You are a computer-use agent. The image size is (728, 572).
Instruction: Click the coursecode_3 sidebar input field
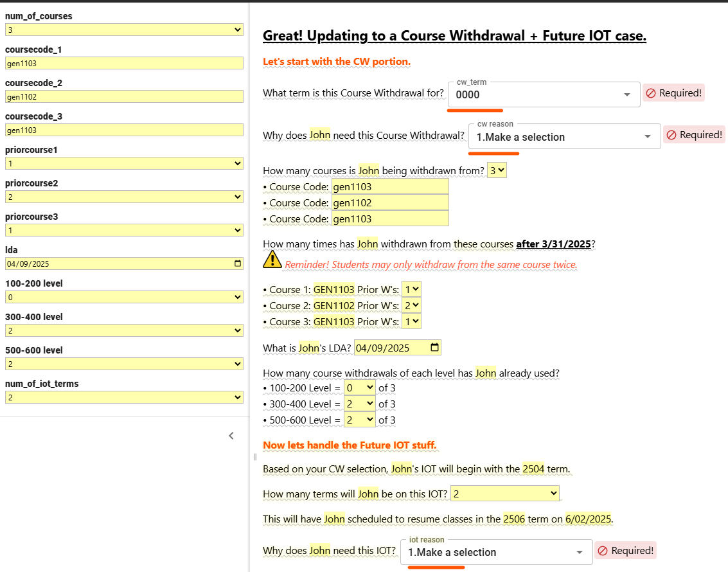124,130
